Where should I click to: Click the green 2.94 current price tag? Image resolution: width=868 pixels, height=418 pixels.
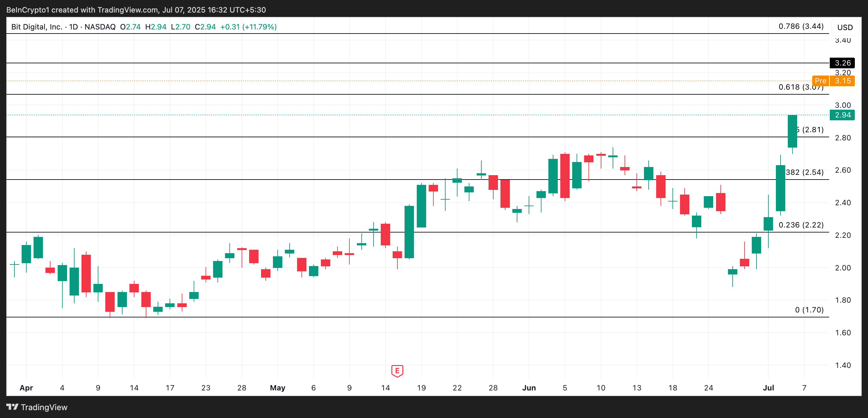click(x=842, y=115)
